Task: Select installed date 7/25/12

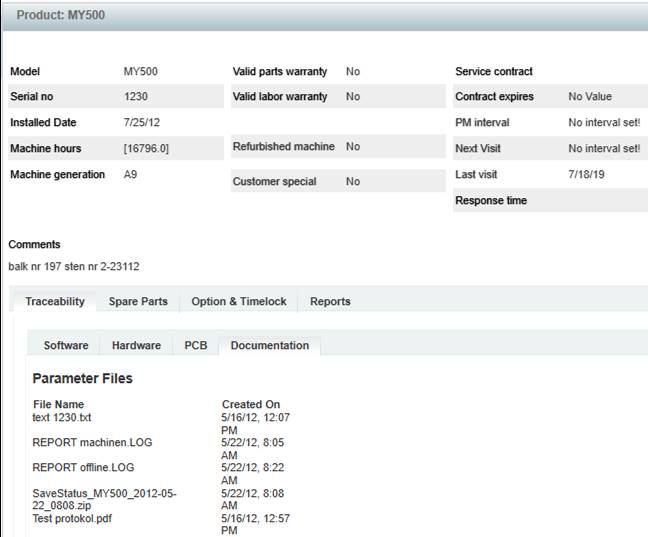Action: (x=142, y=122)
